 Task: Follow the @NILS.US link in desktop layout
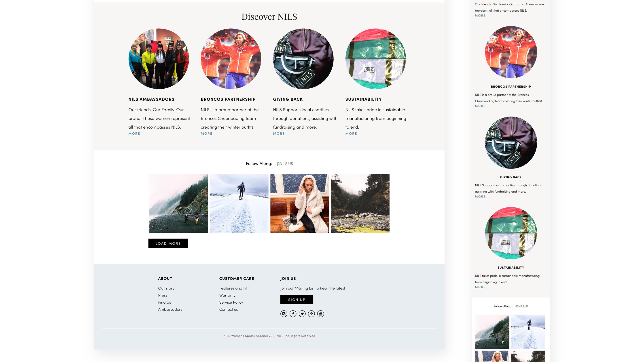[x=284, y=164]
